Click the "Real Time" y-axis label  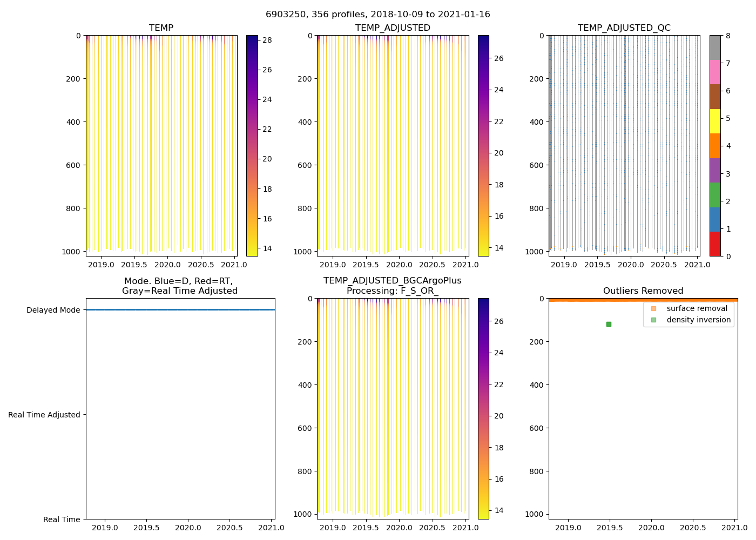[62, 519]
